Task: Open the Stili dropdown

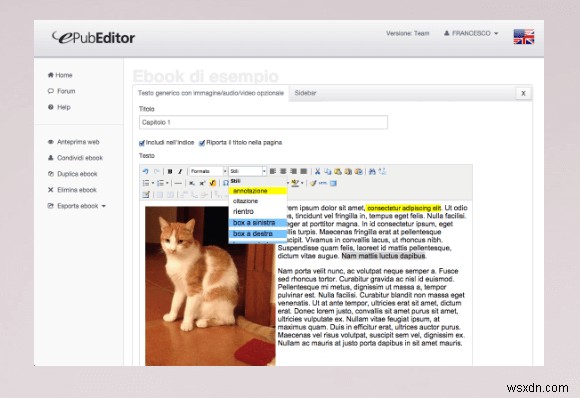Action: (247, 171)
